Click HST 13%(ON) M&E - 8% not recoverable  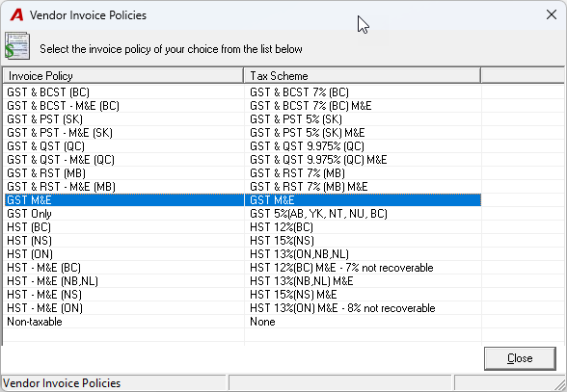pyautogui.click(x=343, y=308)
